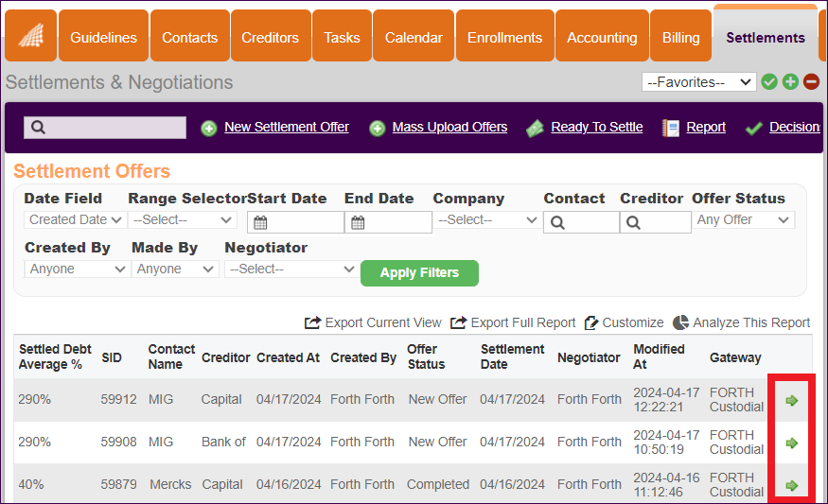Click the green checkmark favorites icon
Screen dimensions: 828x504
coord(769,82)
